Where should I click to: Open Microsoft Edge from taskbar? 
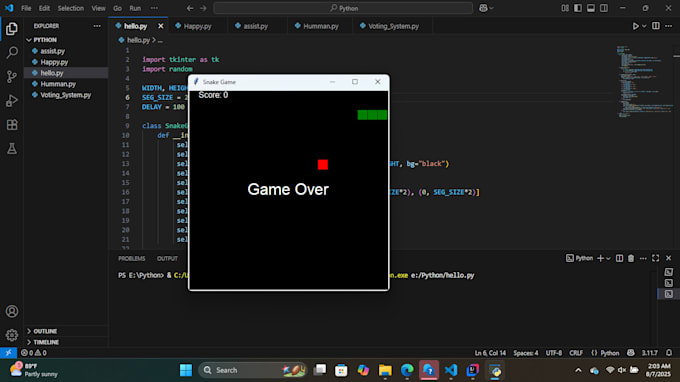(407, 370)
